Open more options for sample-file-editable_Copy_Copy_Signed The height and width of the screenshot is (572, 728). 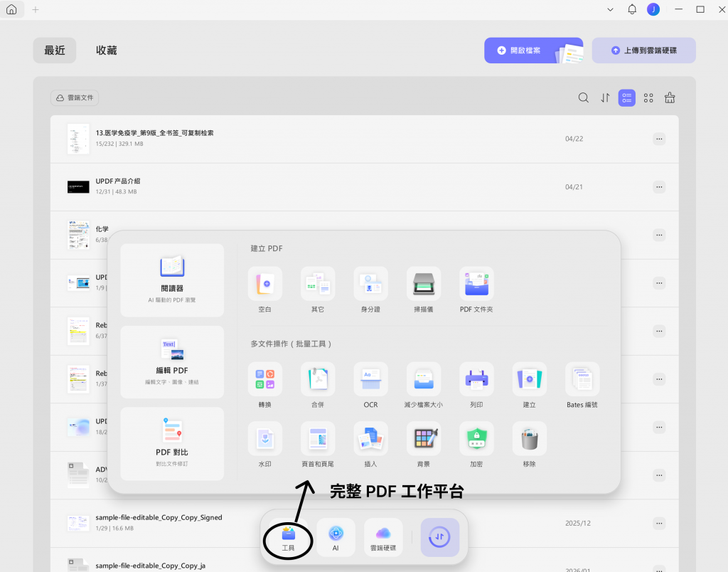pyautogui.click(x=659, y=523)
